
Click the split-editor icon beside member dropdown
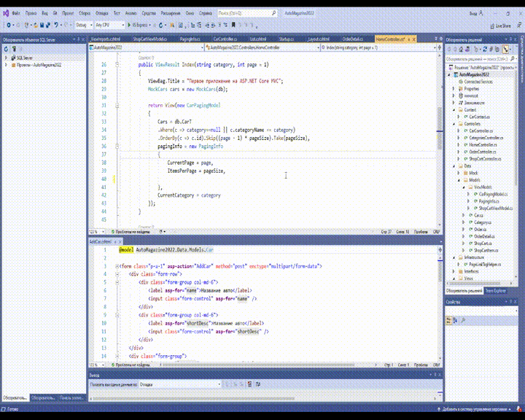click(440, 47)
